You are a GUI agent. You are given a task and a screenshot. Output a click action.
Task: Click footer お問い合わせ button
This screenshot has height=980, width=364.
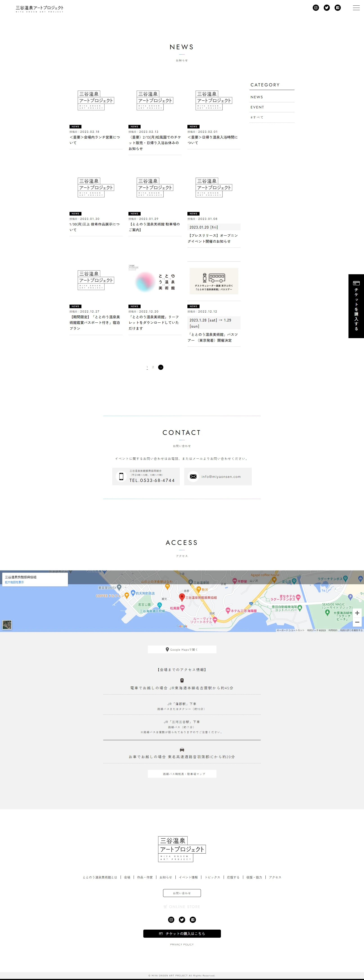[x=182, y=893]
